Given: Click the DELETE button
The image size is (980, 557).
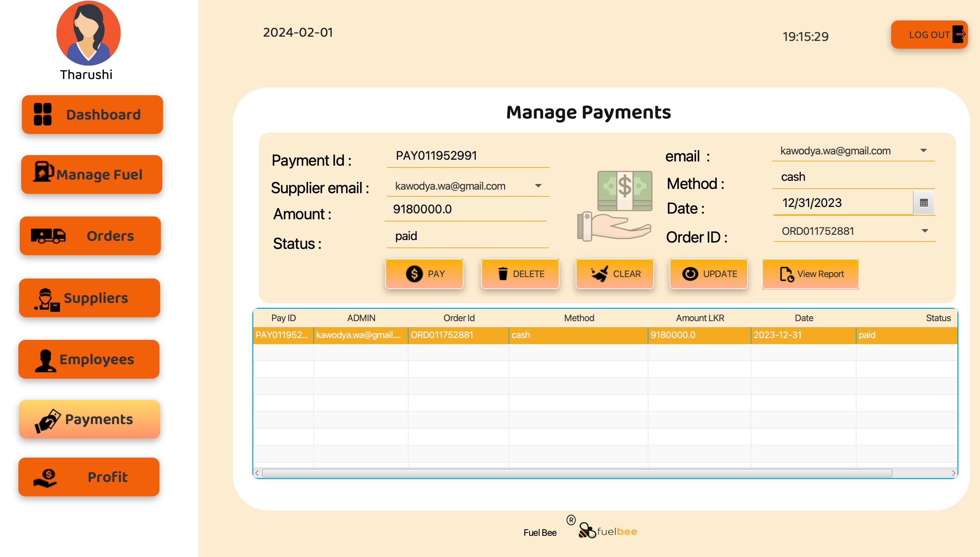Looking at the screenshot, I should [520, 274].
